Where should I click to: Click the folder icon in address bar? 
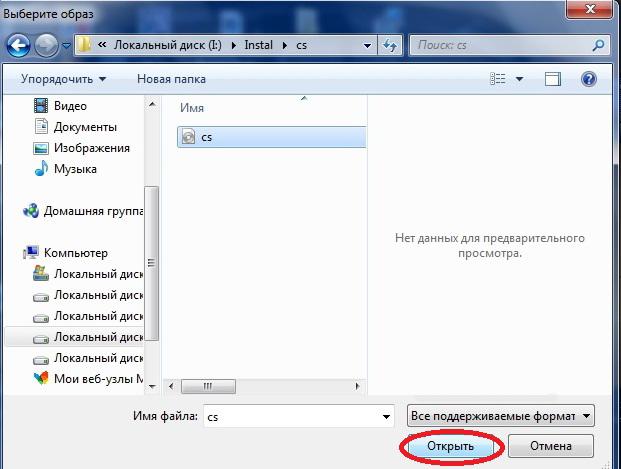[84, 45]
